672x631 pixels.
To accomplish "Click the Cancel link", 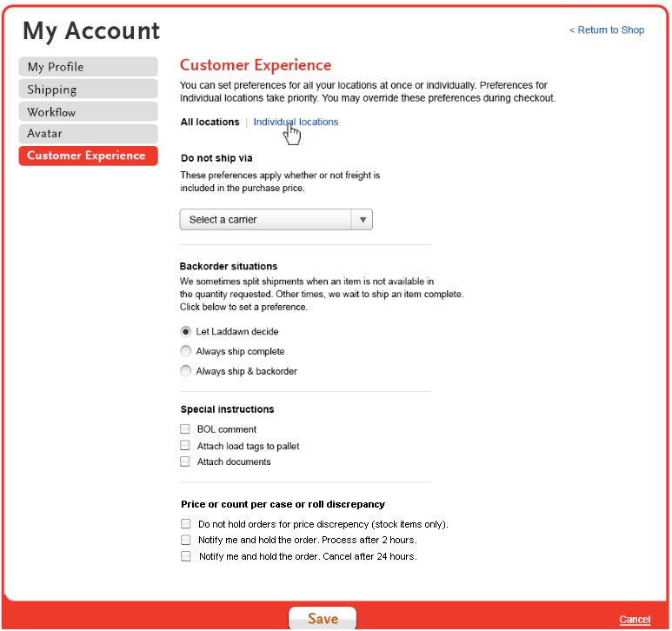I will tap(635, 620).
